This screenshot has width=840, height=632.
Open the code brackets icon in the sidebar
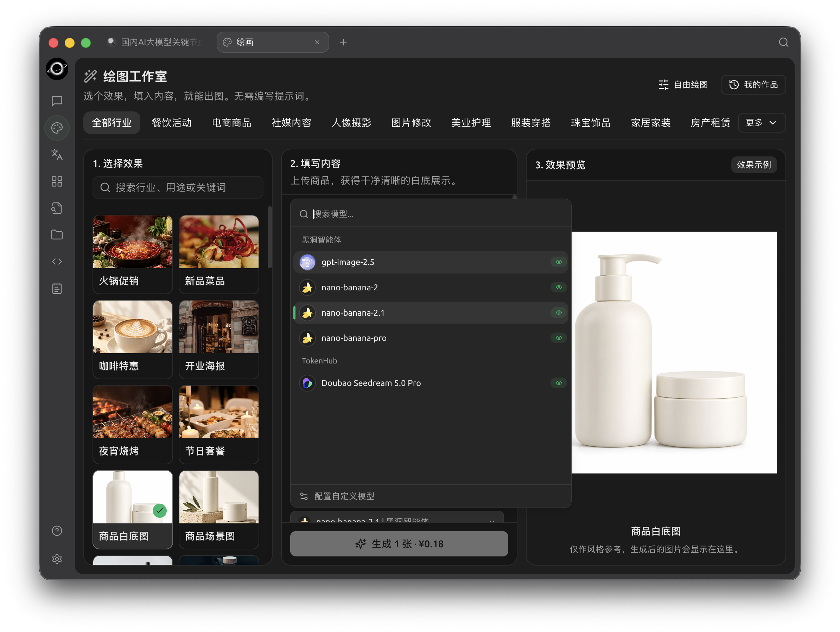point(57,262)
